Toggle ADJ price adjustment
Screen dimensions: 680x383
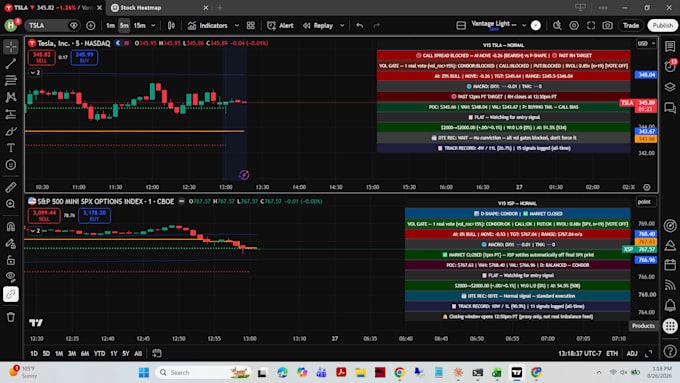point(632,354)
